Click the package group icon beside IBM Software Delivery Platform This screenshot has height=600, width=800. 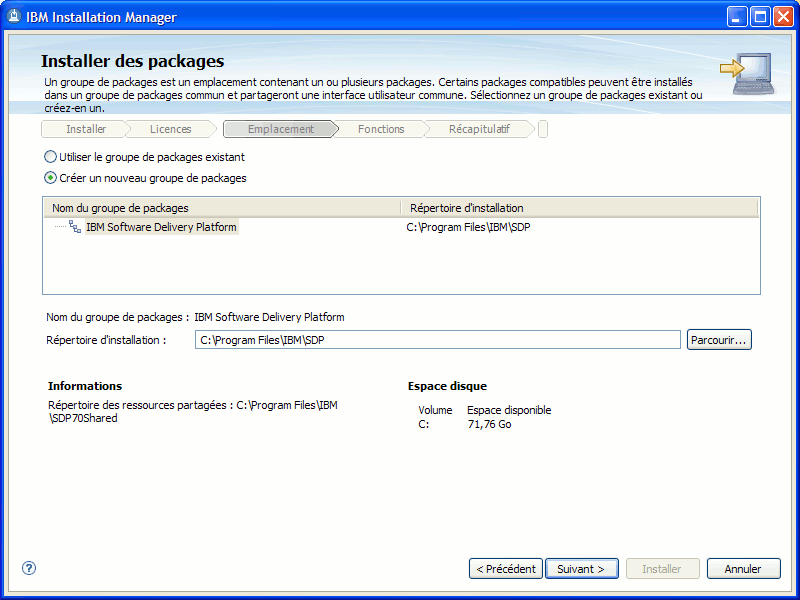pos(75,227)
